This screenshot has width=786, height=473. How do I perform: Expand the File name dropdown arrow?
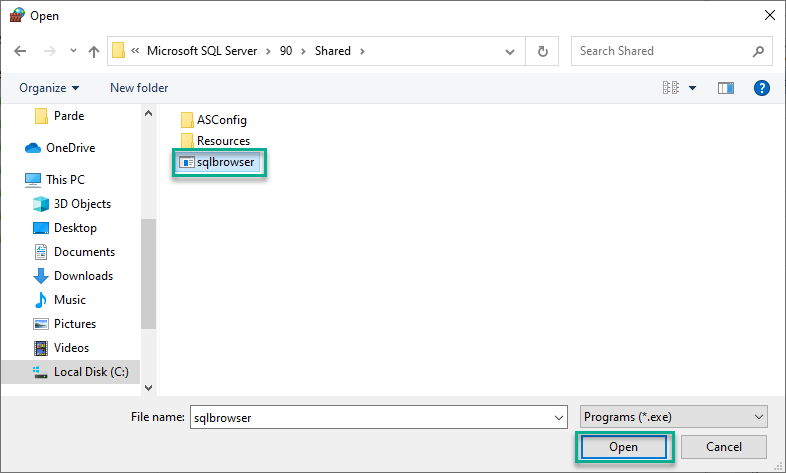click(x=559, y=417)
